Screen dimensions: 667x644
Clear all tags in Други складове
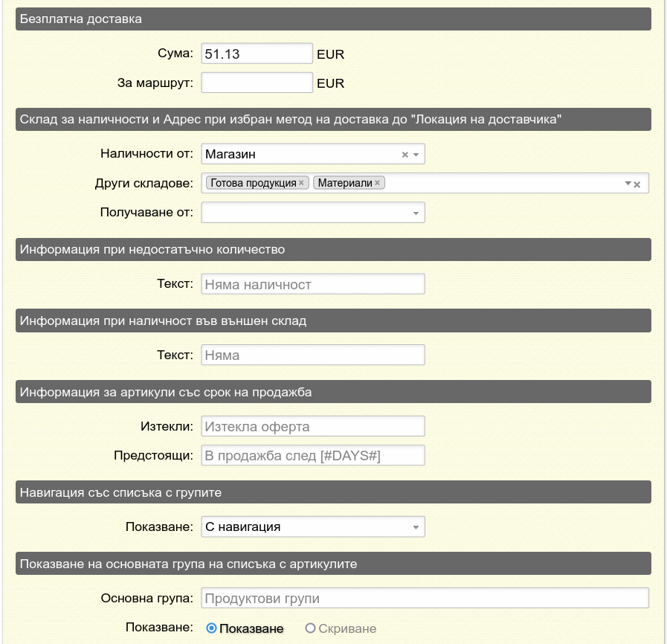point(637,184)
